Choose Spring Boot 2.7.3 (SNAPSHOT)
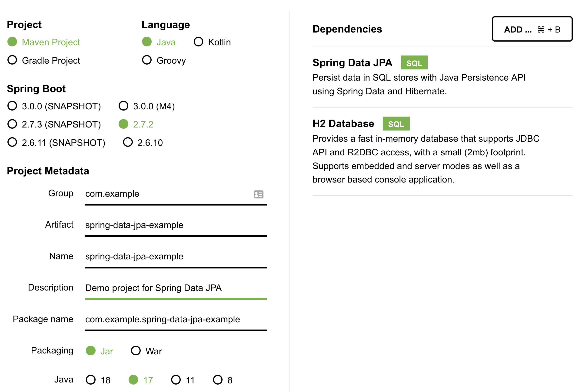Viewport: 579px width, 392px height. pos(12,124)
